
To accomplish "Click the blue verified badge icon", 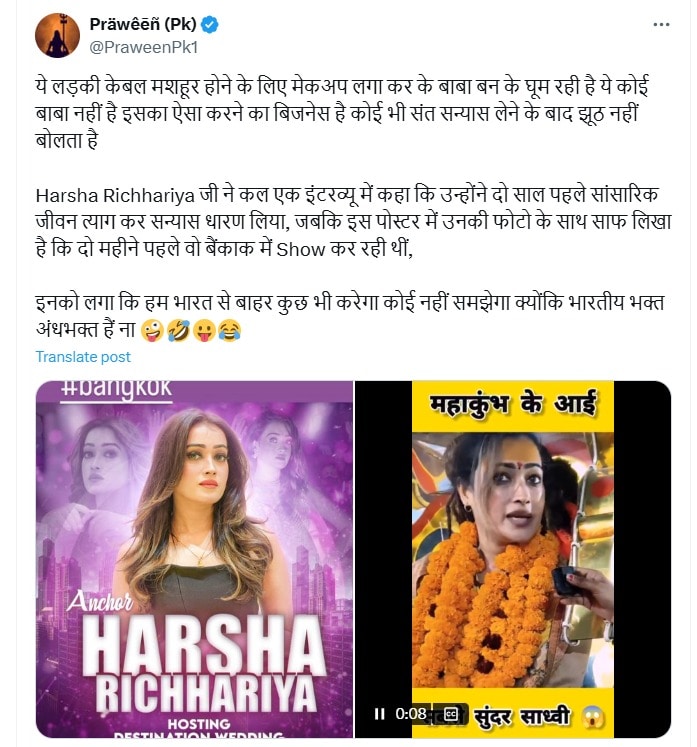I will pyautogui.click(x=210, y=24).
